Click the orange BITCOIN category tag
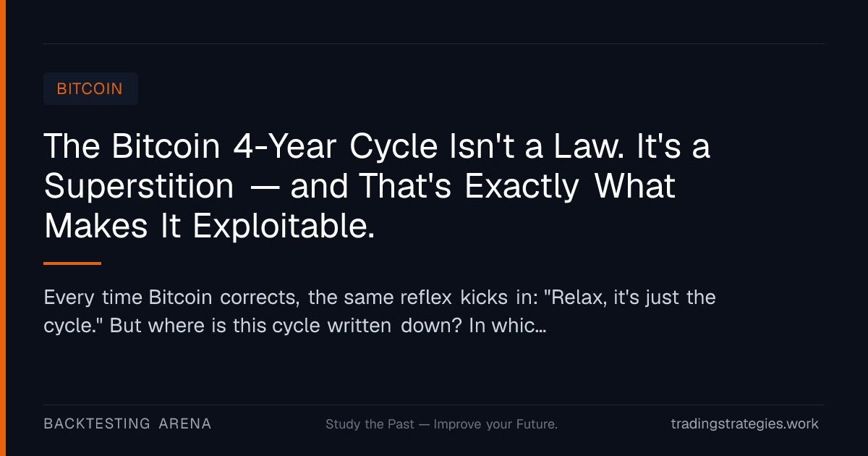The width and height of the screenshot is (868, 456). pos(90,89)
